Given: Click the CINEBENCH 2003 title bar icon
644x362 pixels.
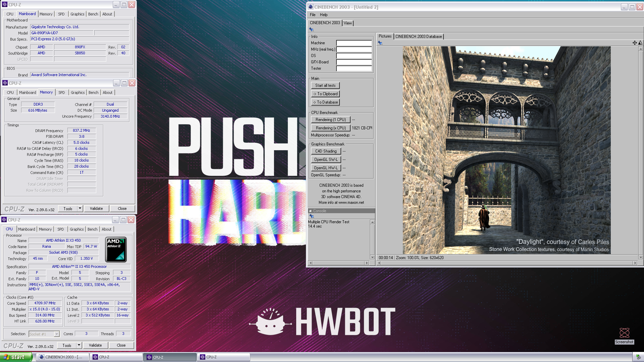Looking at the screenshot, I should pos(311,7).
